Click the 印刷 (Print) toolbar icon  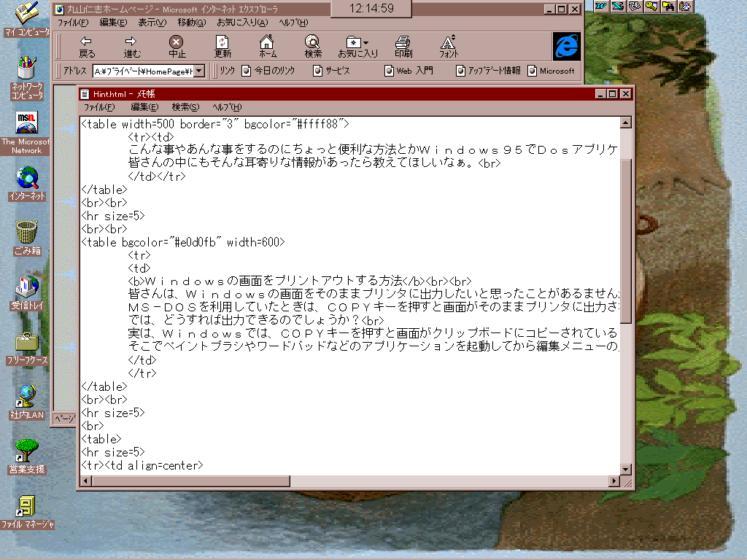pyautogui.click(x=403, y=47)
